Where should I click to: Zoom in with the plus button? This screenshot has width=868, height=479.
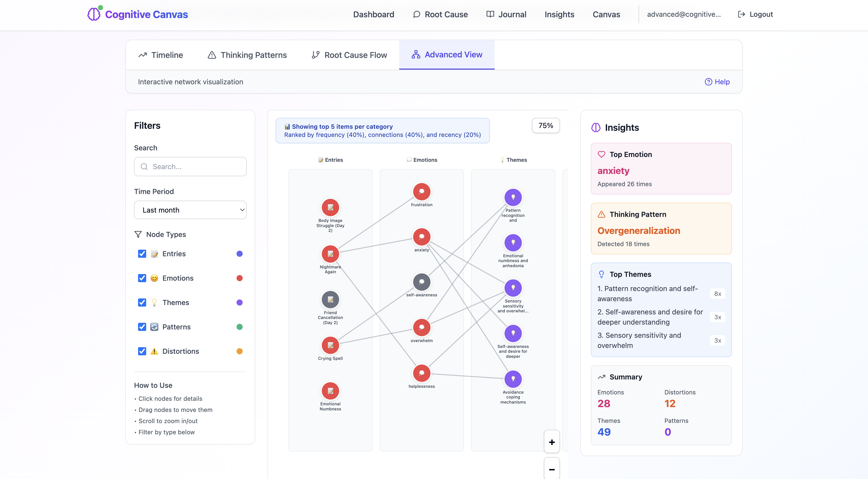point(552,442)
